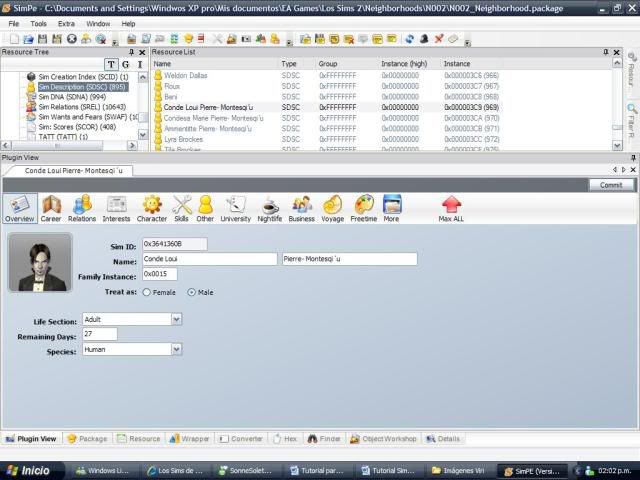Open the Nightlife section
This screenshot has height=480, width=640.
point(270,209)
